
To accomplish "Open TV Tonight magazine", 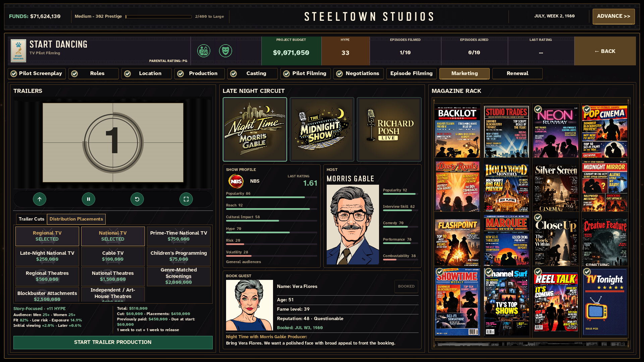I will click(x=605, y=302).
